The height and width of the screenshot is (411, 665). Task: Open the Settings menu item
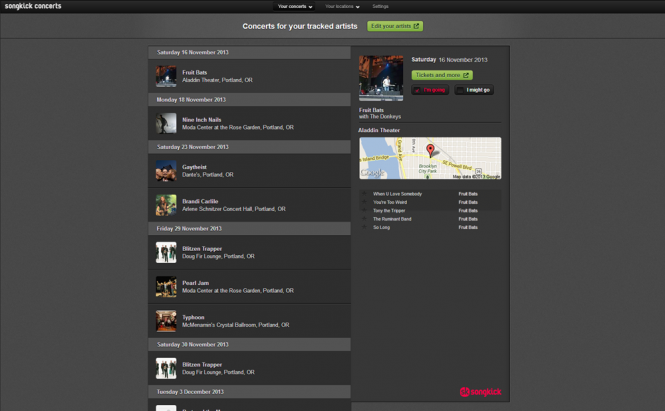pyautogui.click(x=380, y=6)
